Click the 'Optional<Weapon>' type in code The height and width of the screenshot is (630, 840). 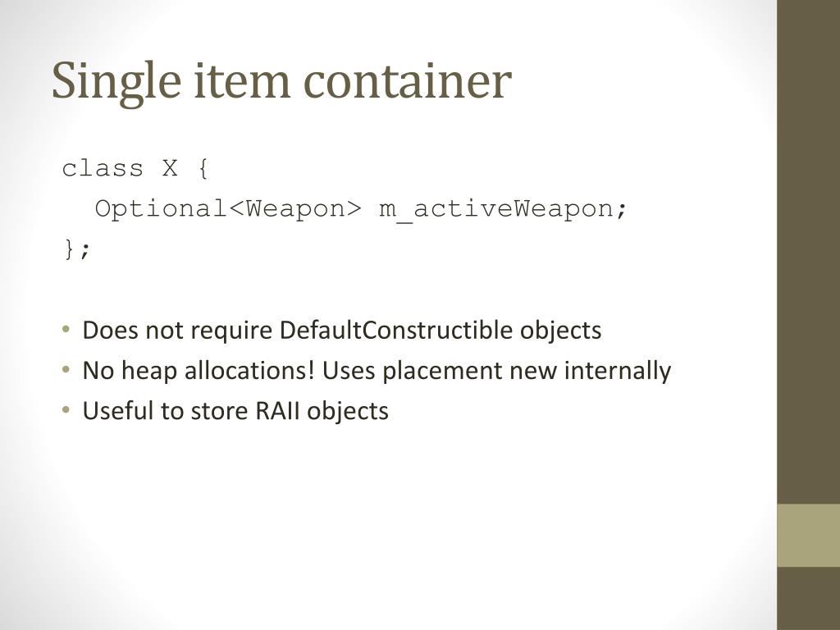[x=229, y=208]
